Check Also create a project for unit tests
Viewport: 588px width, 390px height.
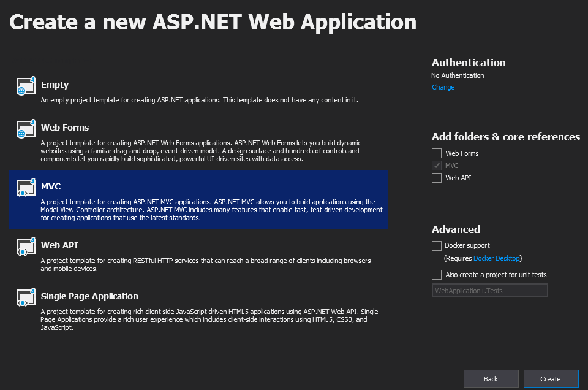[437, 275]
